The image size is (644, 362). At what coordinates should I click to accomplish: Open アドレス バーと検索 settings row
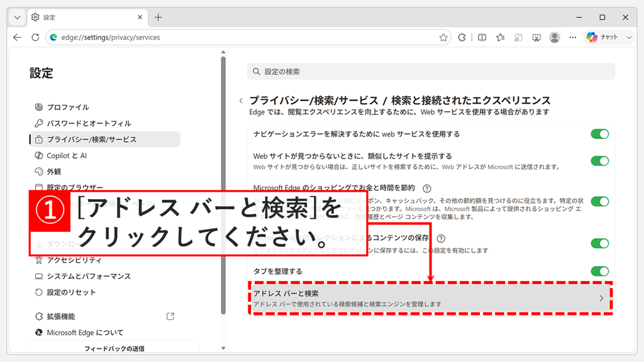431,299
